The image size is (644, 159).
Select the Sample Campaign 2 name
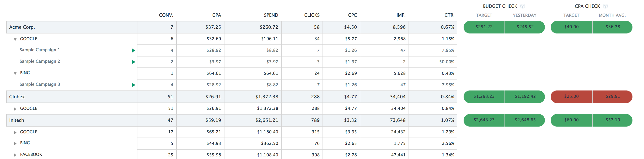coord(40,61)
